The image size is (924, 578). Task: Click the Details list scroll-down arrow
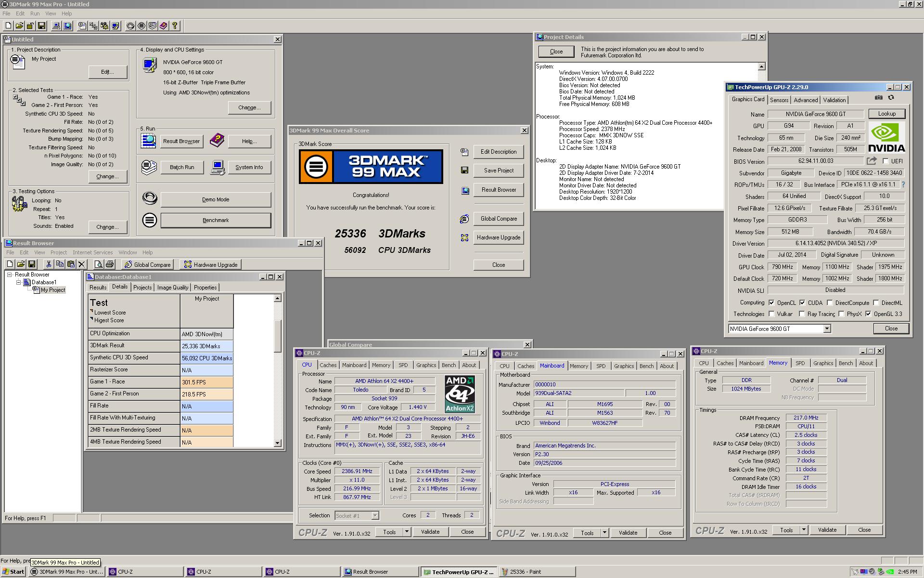[277, 443]
